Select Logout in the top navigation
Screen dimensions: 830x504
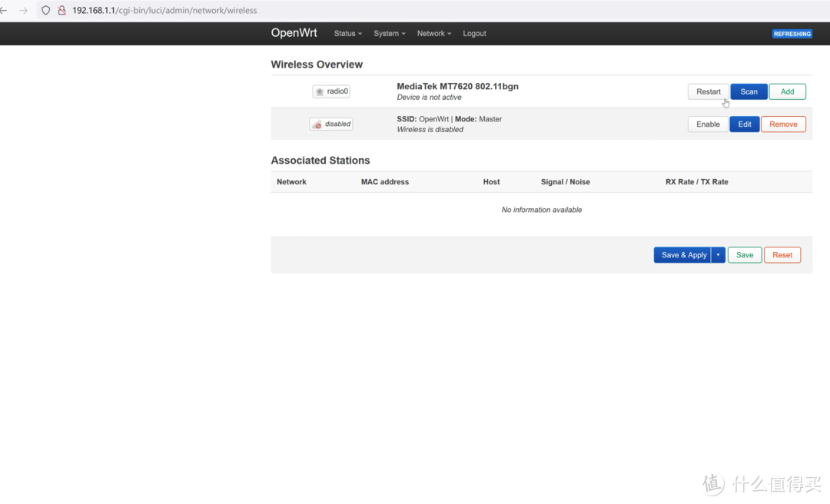pyautogui.click(x=474, y=34)
